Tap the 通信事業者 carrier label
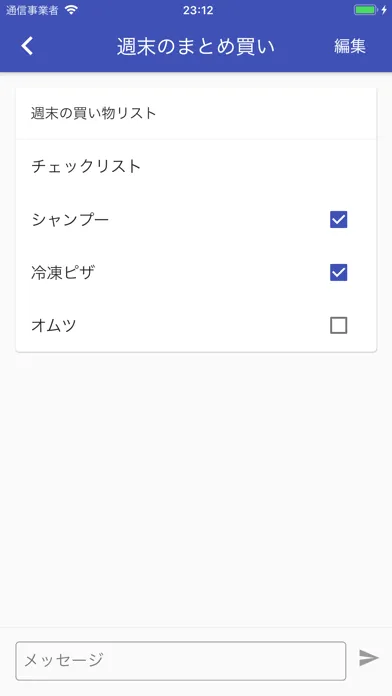This screenshot has height=696, width=392. tap(32, 10)
